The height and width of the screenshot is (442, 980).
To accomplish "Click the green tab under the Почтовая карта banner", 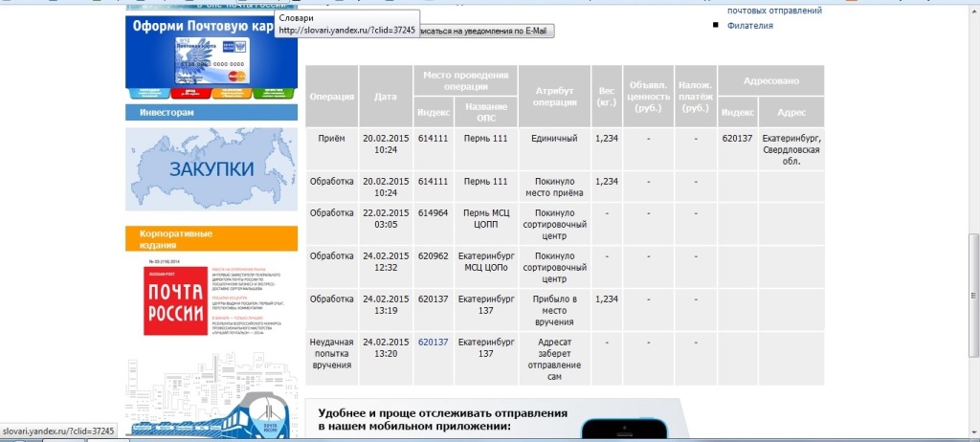I will click(273, 93).
